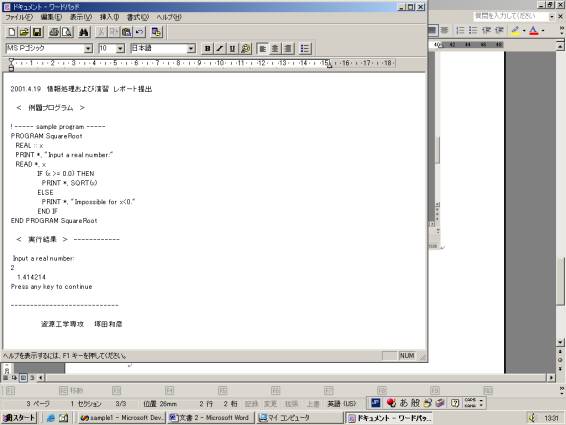Paste clipboard contents via toolbar icon
566x425 pixels.
pos(126,32)
